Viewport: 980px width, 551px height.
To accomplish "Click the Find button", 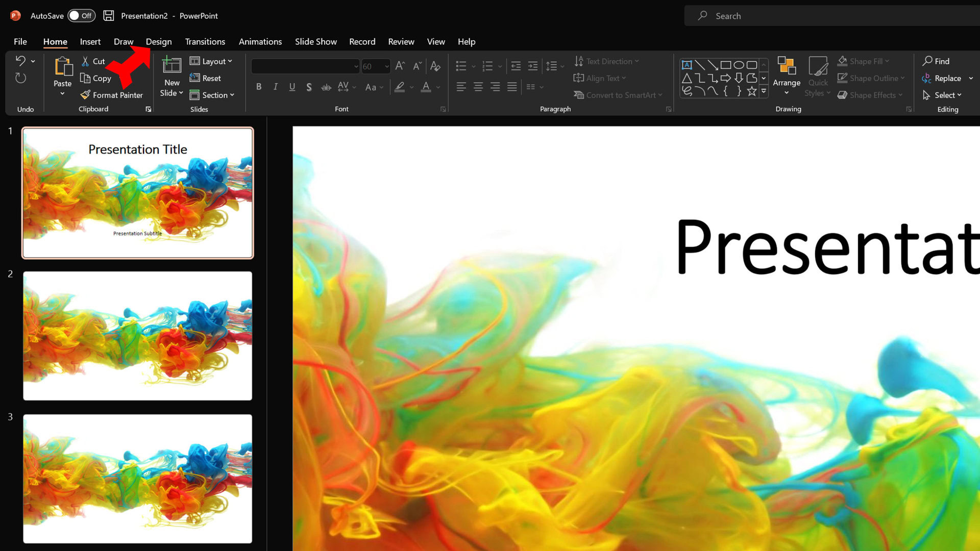I will click(936, 61).
